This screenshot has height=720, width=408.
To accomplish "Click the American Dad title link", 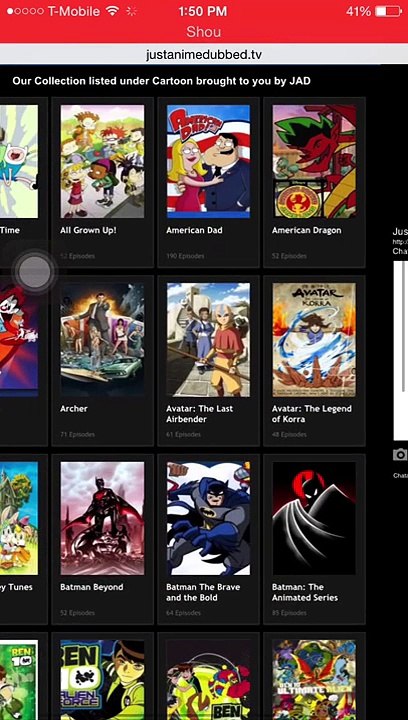I will 194,230.
